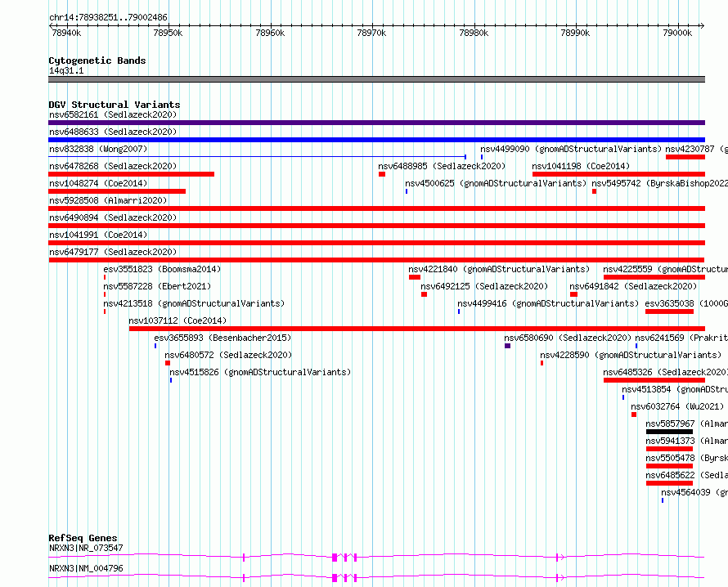Click nsv4228590 gnomADStructuralVariants label
The width and height of the screenshot is (728, 587).
tap(631, 355)
